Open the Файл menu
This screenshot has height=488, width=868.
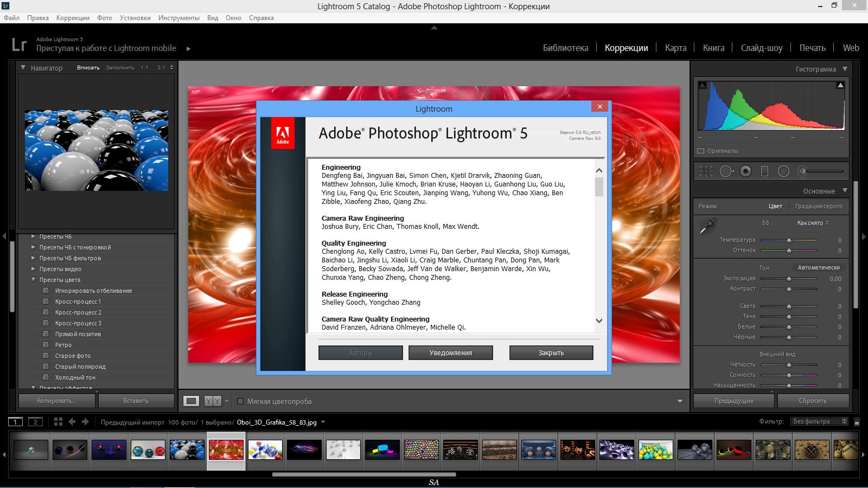(x=11, y=18)
